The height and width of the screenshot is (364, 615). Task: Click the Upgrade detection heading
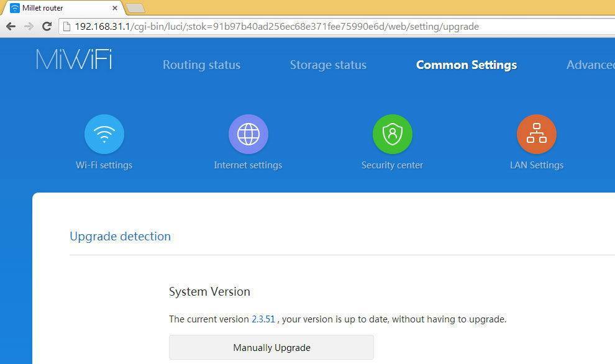point(120,236)
